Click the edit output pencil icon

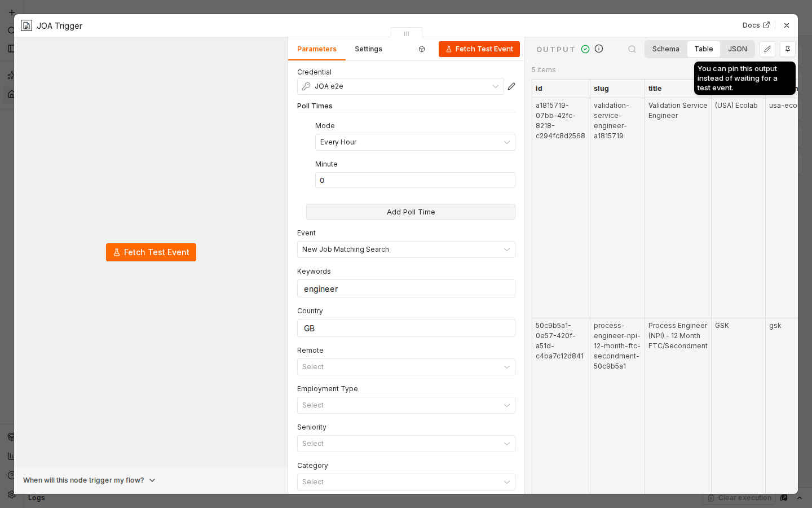(767, 49)
